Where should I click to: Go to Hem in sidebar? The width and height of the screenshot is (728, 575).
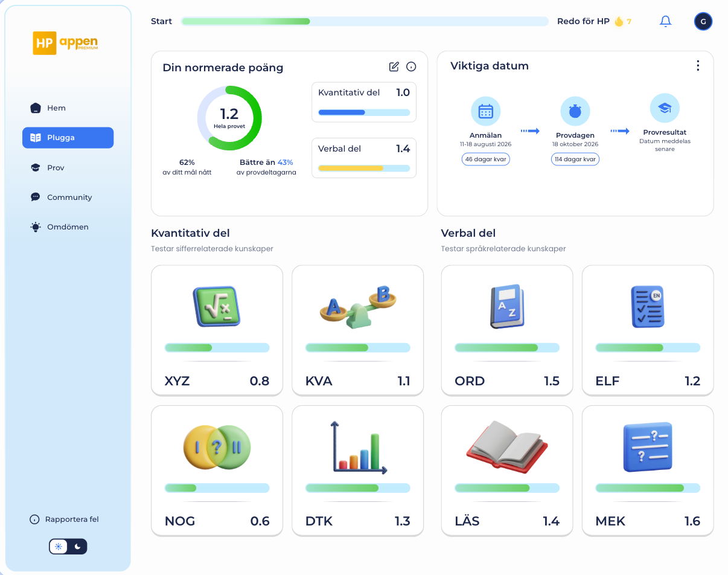[68, 108]
